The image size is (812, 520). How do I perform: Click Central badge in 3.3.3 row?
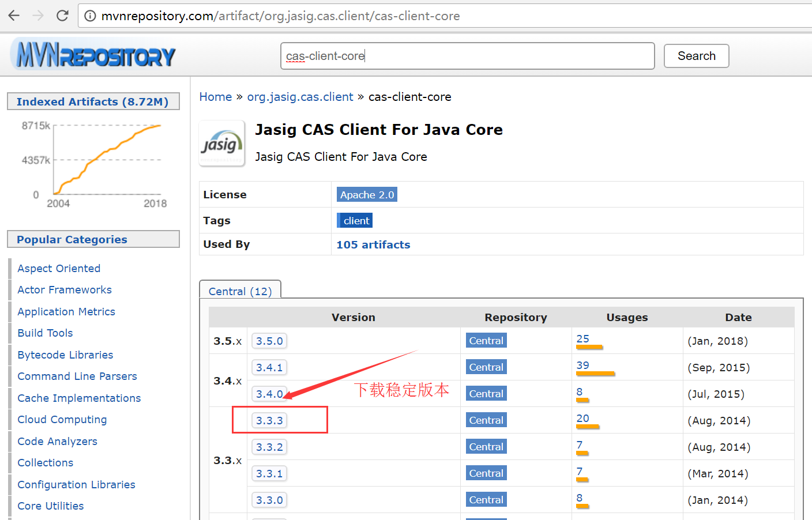[x=486, y=420]
